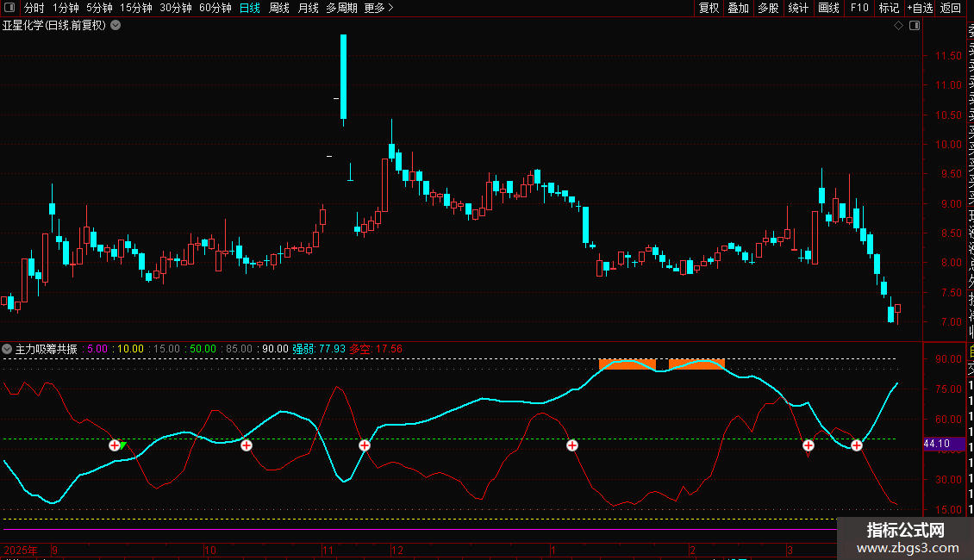974x560 pixels.
Task: Click the 标记 mark button
Action: click(889, 8)
